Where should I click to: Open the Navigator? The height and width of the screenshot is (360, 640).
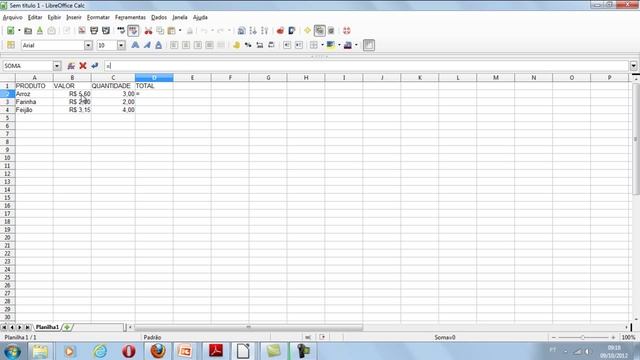click(x=307, y=31)
